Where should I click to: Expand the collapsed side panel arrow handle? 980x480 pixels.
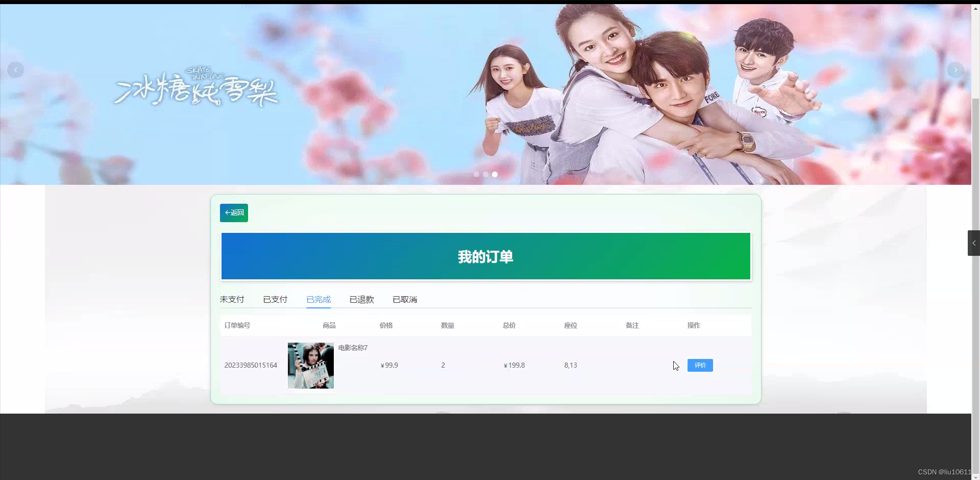pos(974,243)
